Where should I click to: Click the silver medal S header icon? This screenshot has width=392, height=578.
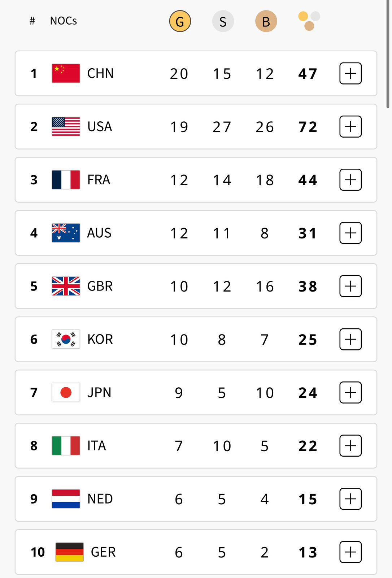(223, 21)
